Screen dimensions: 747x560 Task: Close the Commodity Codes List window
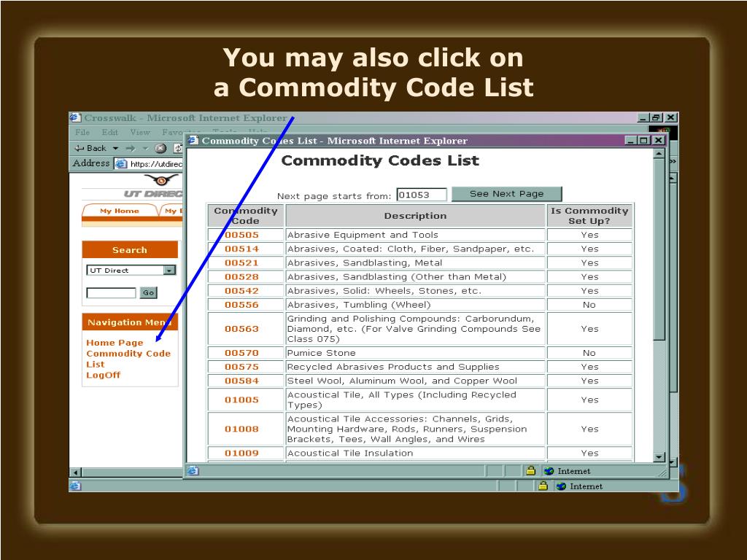[x=659, y=140]
